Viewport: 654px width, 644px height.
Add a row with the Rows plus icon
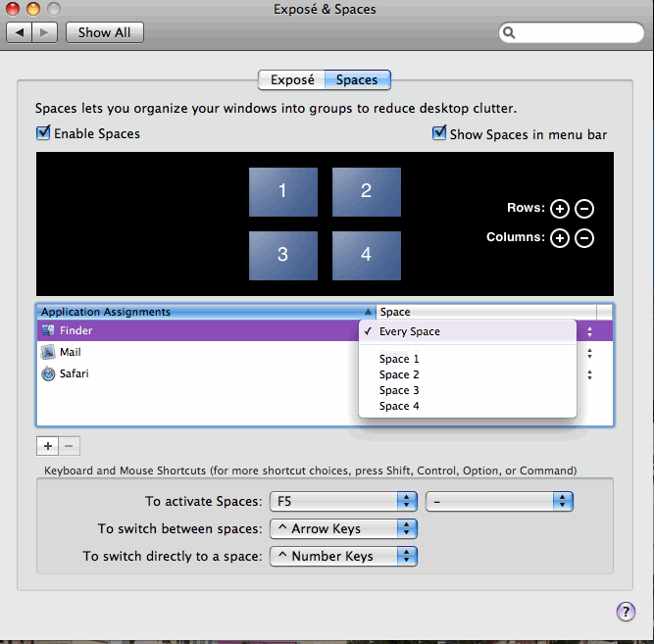pyautogui.click(x=560, y=209)
